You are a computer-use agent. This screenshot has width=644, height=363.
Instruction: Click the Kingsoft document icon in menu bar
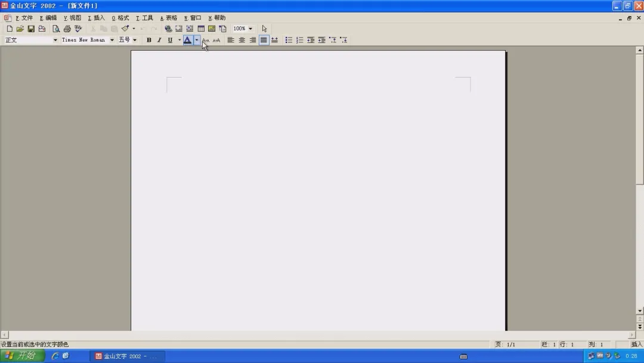(x=7, y=18)
